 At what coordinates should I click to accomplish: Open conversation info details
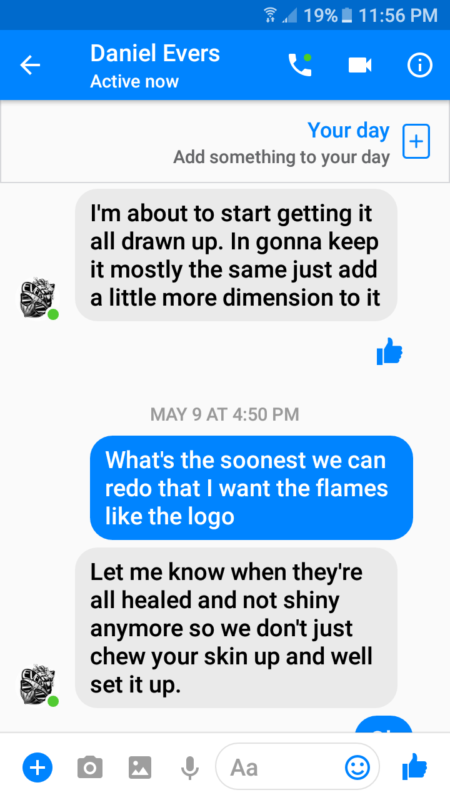point(419,65)
